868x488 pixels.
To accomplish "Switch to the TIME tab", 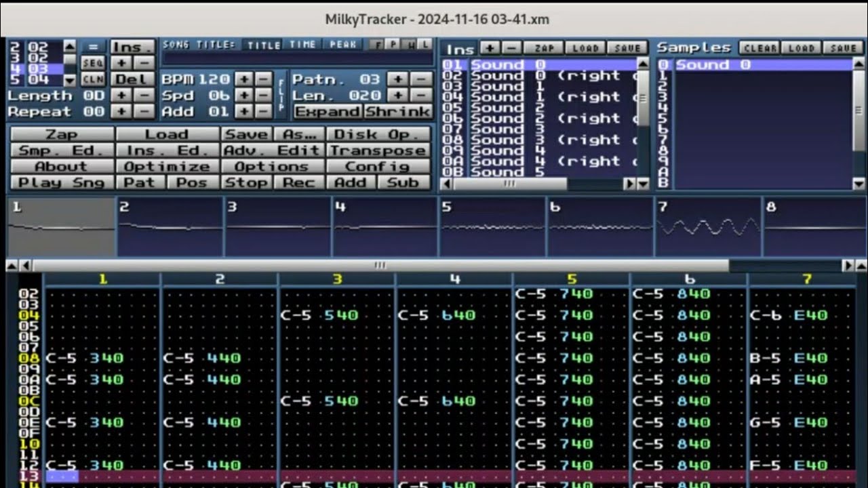I will 302,45.
